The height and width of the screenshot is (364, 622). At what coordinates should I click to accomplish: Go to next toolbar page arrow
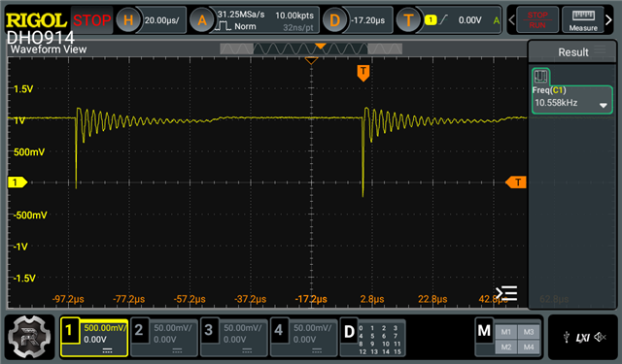[609, 19]
